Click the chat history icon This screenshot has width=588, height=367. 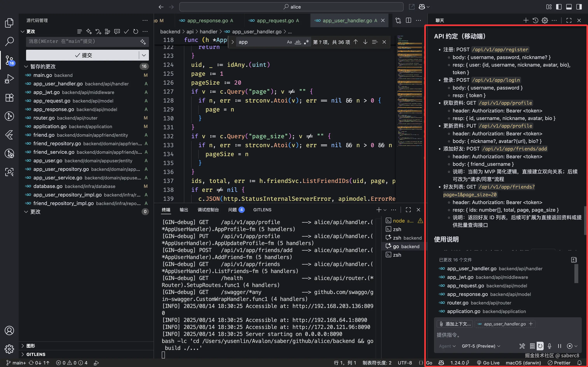tap(535, 20)
